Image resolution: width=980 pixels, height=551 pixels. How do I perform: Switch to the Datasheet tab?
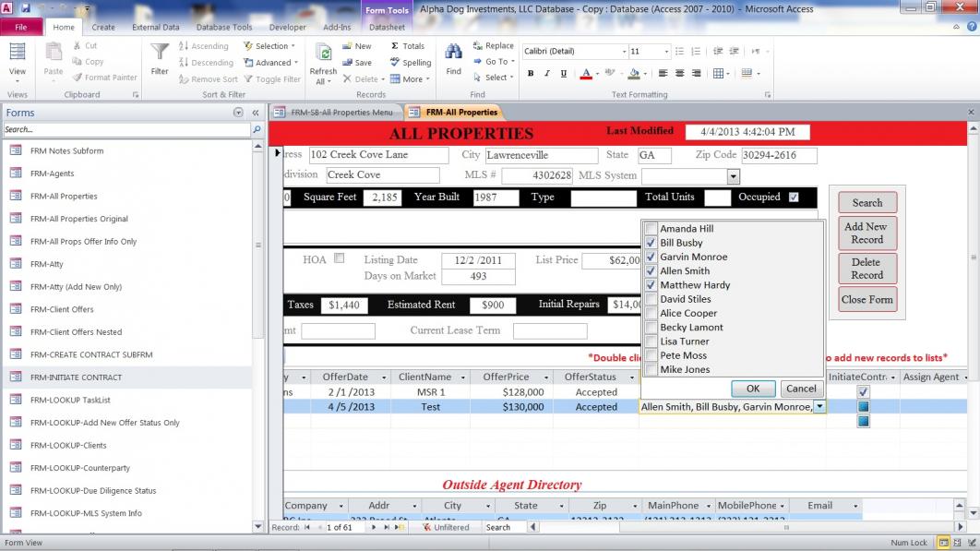tap(387, 27)
